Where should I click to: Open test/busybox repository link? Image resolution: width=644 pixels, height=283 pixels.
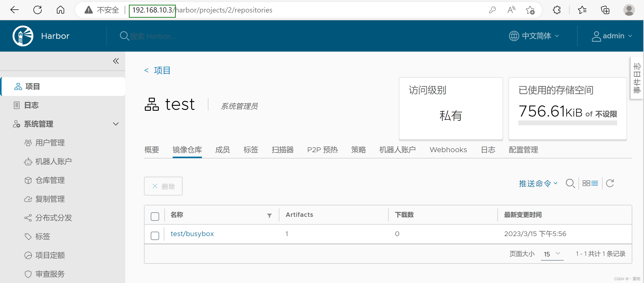tap(192, 234)
